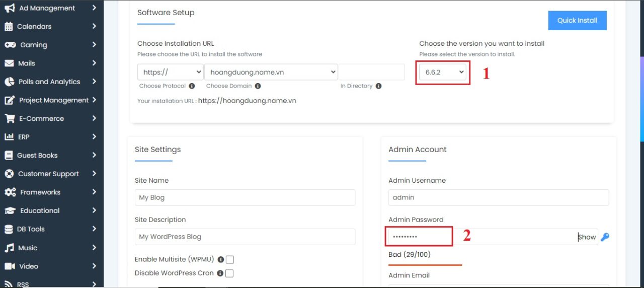Expand the Guest Books chevron

click(x=94, y=155)
